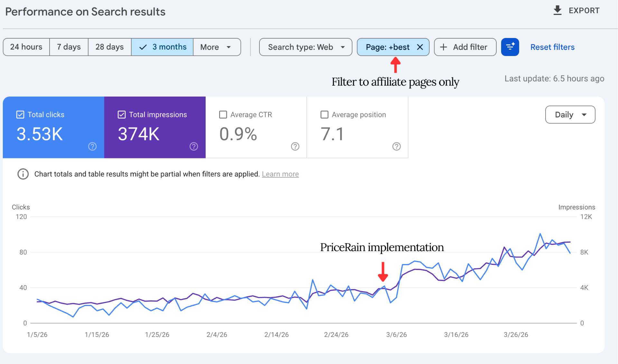
Task: Click the plus icon in Add filter
Action: tap(444, 47)
